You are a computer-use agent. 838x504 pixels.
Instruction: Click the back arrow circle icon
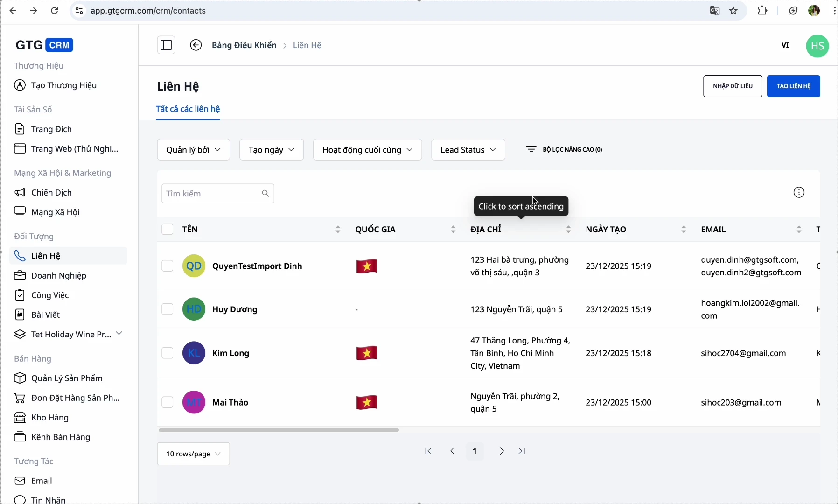[196, 45]
